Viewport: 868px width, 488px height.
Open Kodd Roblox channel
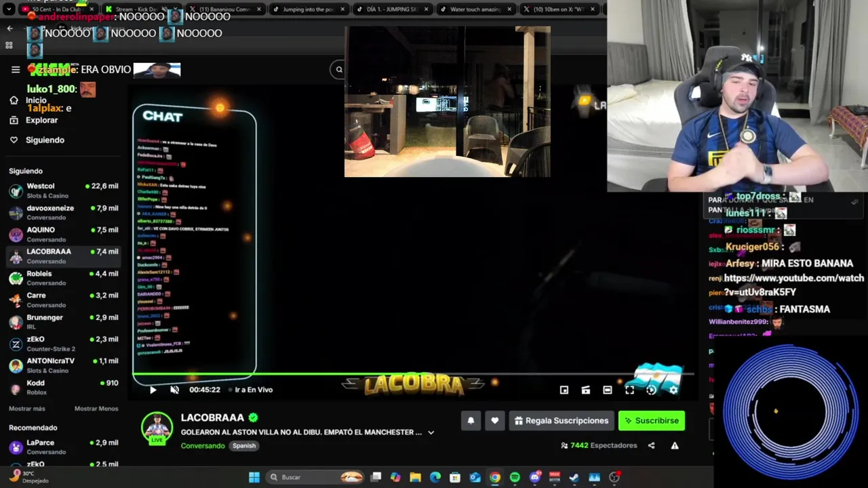(64, 388)
